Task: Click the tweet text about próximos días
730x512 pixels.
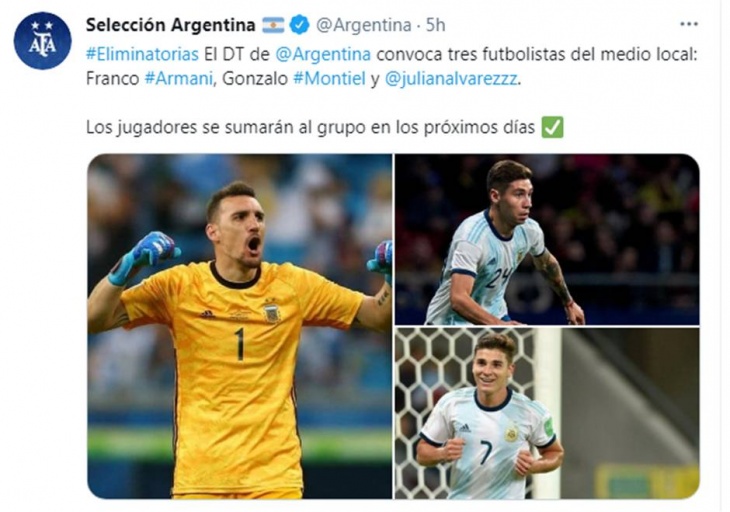Action: [310, 127]
